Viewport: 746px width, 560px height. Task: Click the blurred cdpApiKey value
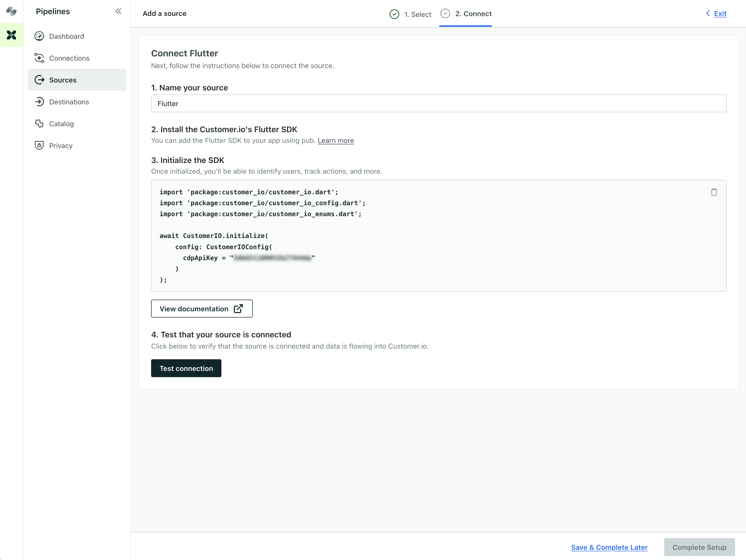(273, 258)
